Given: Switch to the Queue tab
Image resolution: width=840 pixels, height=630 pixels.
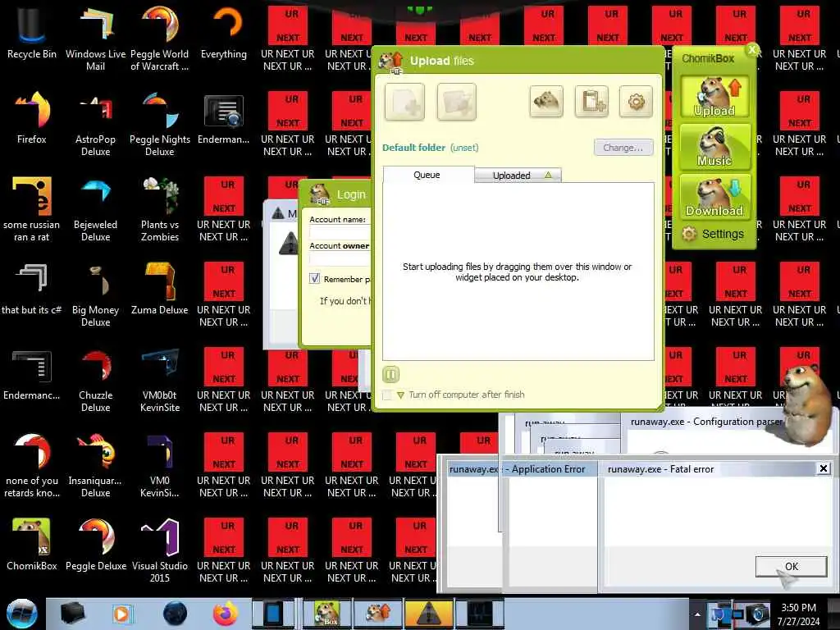Looking at the screenshot, I should tap(428, 175).
